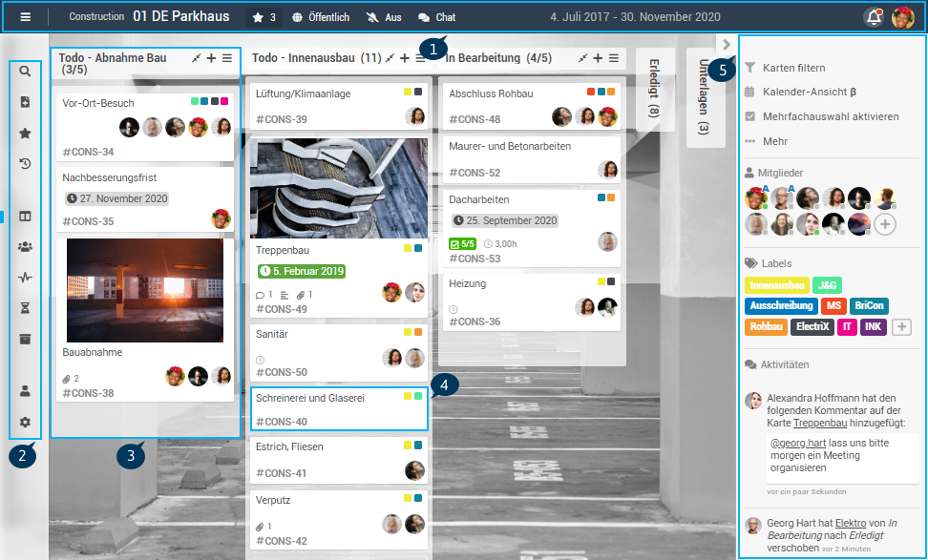Collapse Todo - Innenausbau list pin icon

coord(390,58)
